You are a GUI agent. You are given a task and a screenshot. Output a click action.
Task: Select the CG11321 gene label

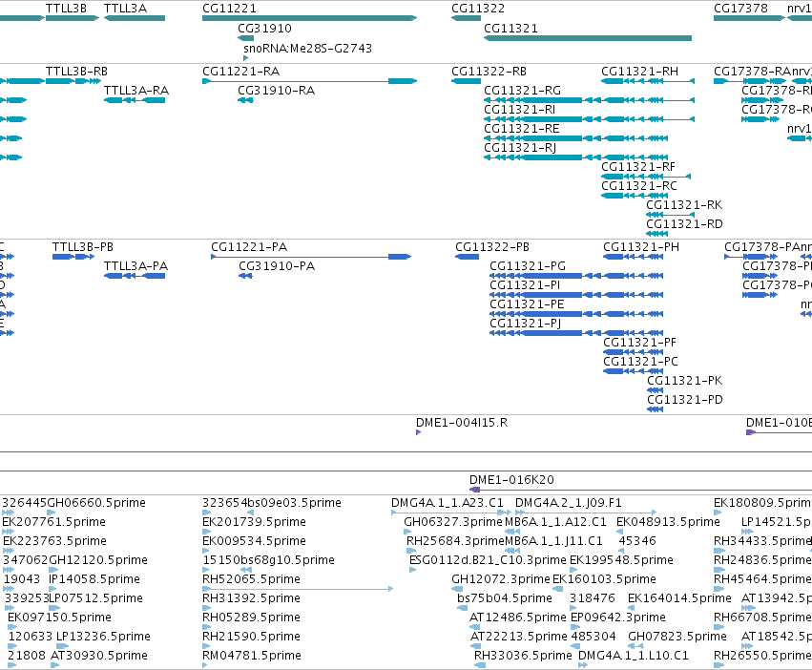510,29
